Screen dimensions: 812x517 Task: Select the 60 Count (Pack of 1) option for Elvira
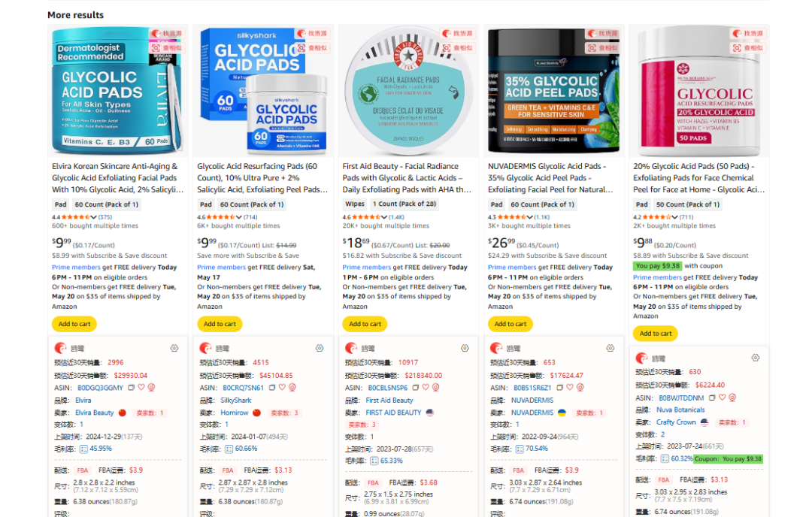(107, 204)
